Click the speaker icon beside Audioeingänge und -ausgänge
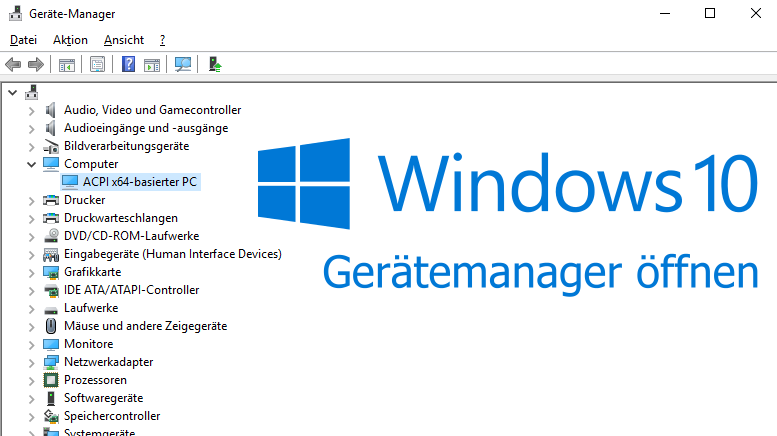Viewport: 777px width, 436px height. (51, 128)
